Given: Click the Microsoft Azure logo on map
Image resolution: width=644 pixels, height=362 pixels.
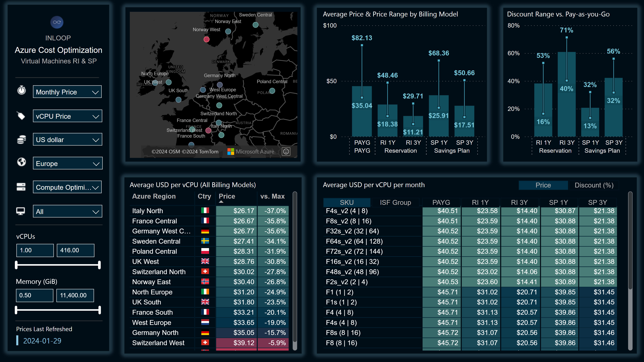Looking at the screenshot, I should pos(251,151).
